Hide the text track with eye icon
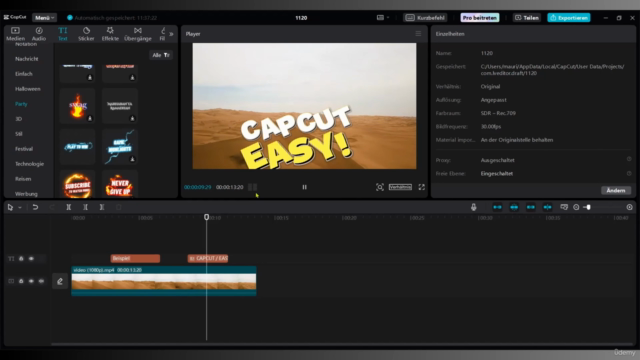This screenshot has width=640, height=360. pos(31,258)
